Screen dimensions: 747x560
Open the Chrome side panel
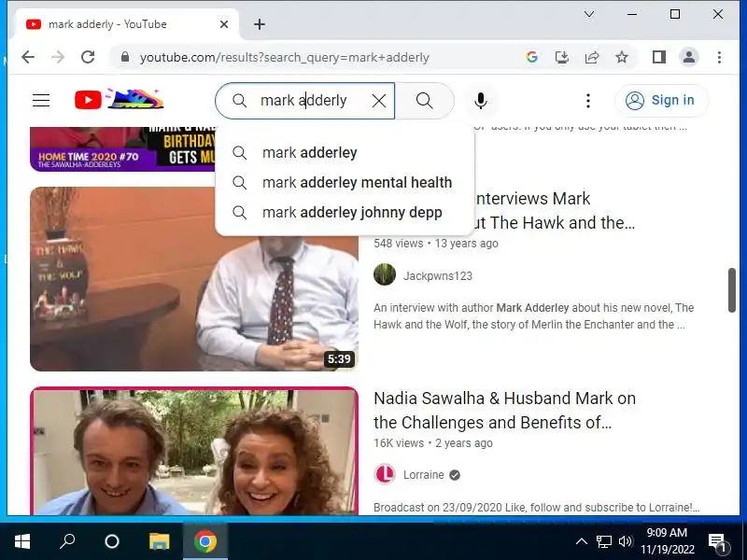pos(659,57)
